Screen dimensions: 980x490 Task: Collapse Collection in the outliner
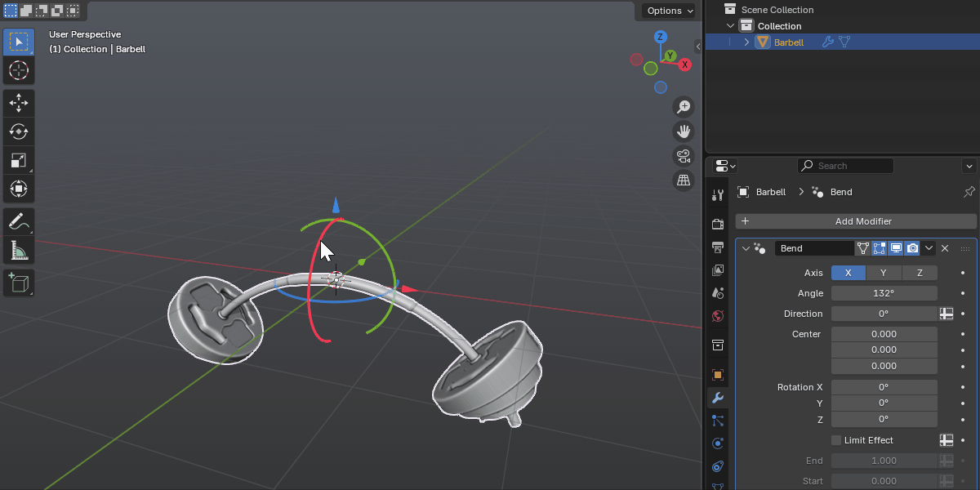731,26
